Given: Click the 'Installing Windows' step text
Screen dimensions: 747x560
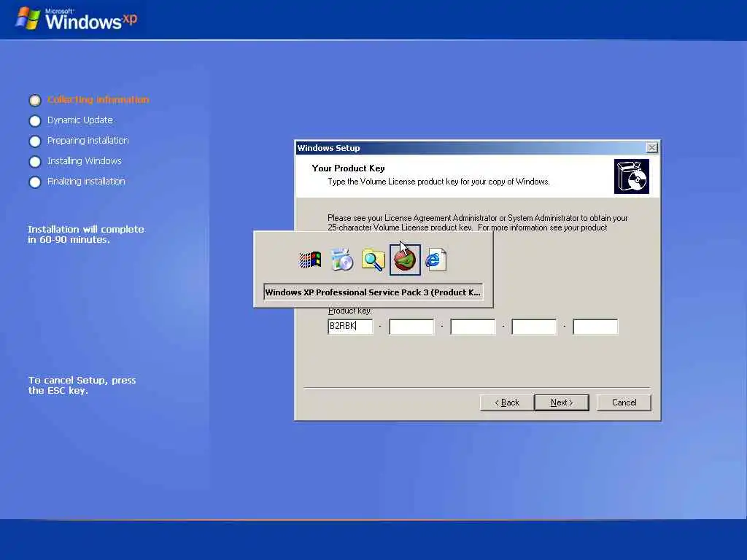Looking at the screenshot, I should [x=85, y=161].
